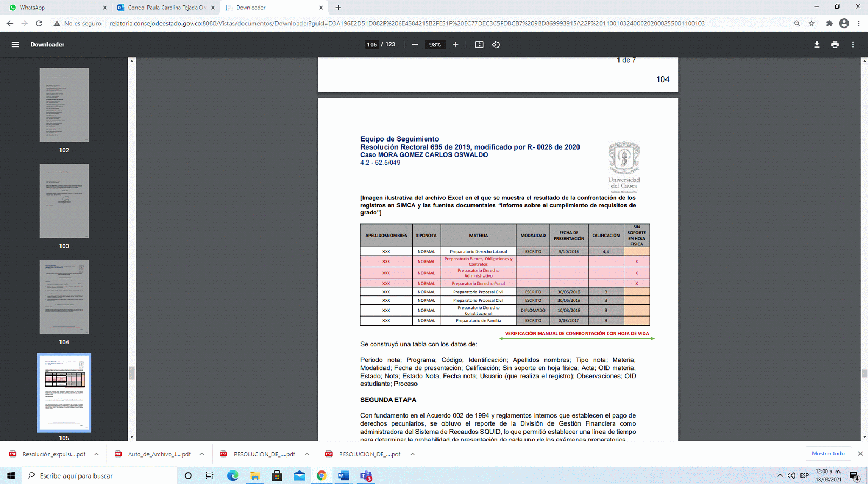Toggle the PDF sidebar menu icon
Image resolution: width=868 pixels, height=484 pixels.
pos(15,44)
